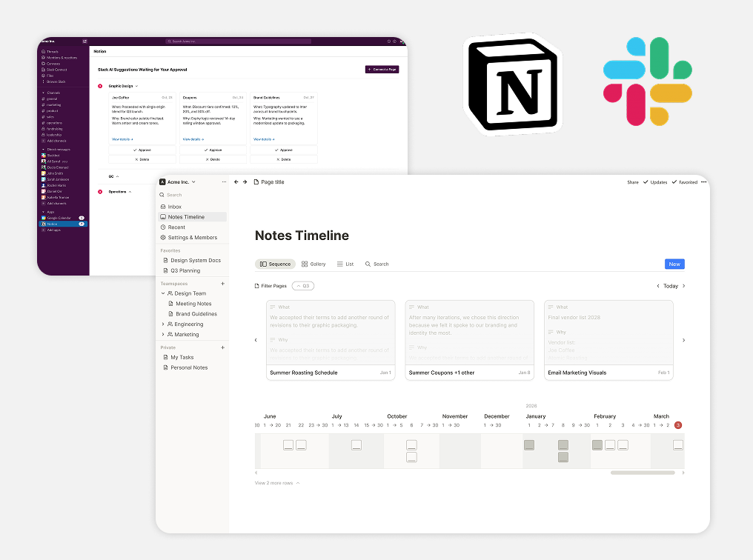Open the three-dots menu next to Acme Inc.

pyautogui.click(x=224, y=182)
